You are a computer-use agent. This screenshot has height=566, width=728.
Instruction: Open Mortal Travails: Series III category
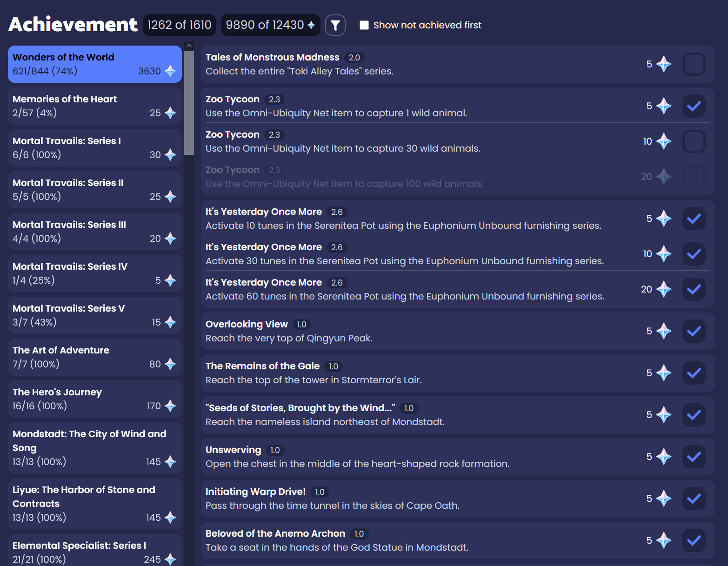coord(95,232)
